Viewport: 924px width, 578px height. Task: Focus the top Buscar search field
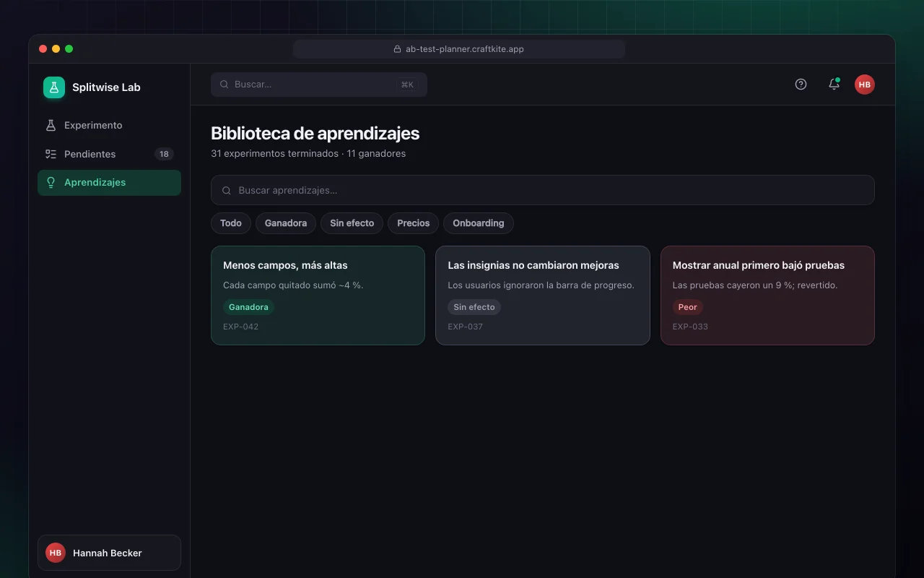click(x=319, y=85)
